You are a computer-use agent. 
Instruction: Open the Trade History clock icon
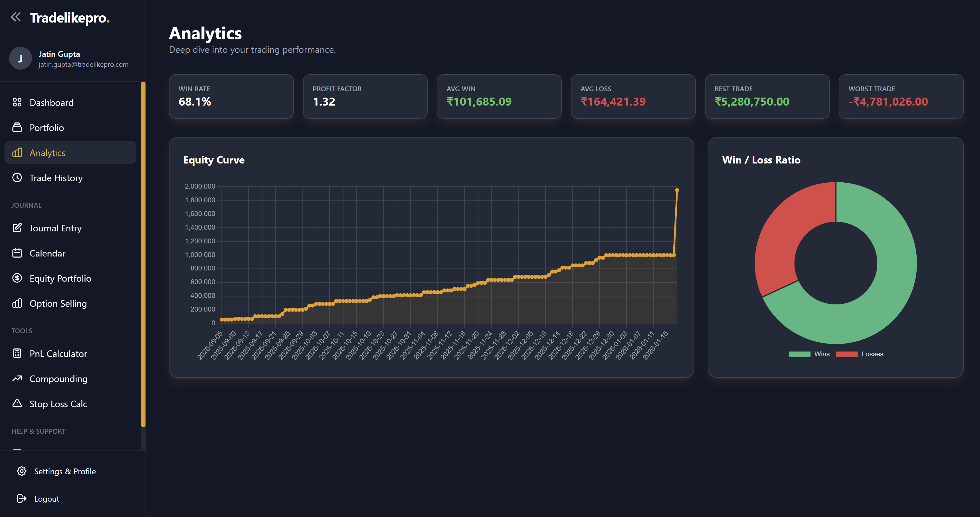click(17, 178)
